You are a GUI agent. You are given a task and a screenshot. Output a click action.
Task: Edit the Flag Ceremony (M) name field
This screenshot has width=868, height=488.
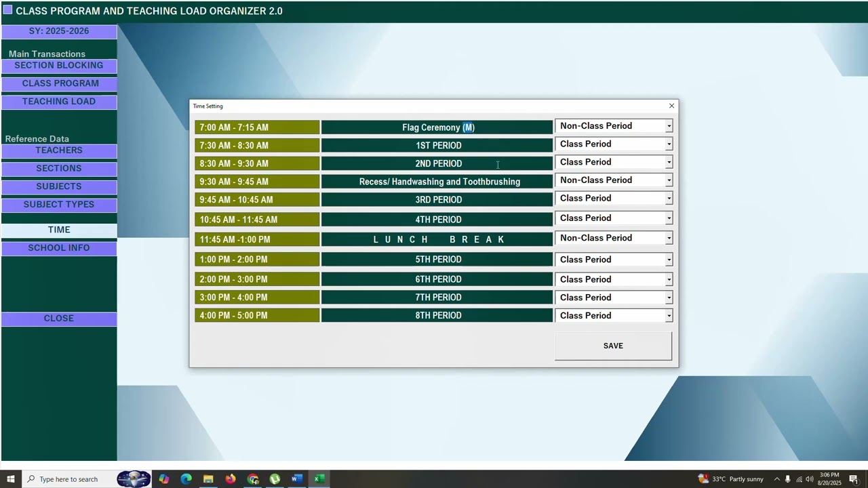coord(437,127)
